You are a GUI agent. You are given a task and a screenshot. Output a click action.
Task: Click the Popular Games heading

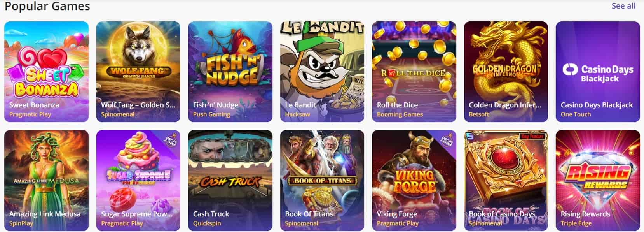coord(47,6)
